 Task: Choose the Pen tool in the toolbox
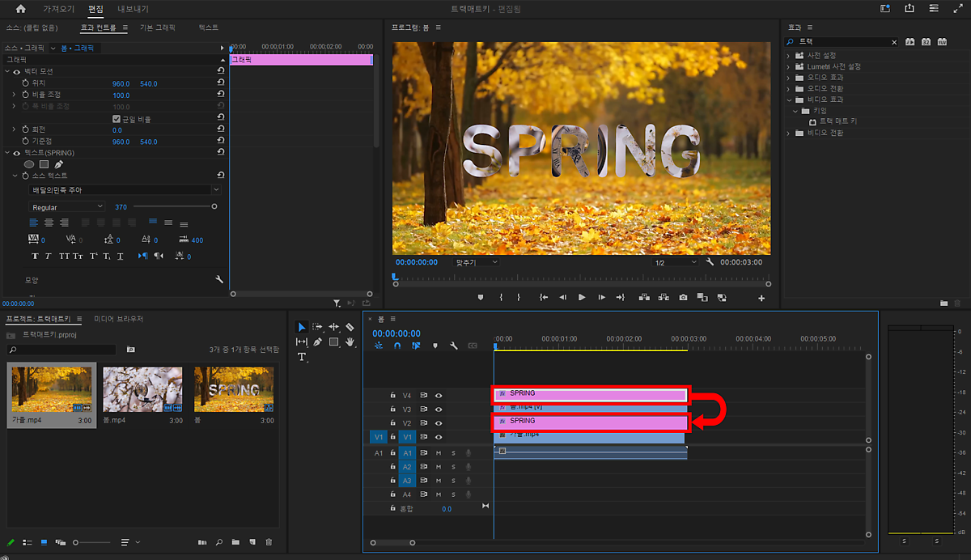[317, 342]
